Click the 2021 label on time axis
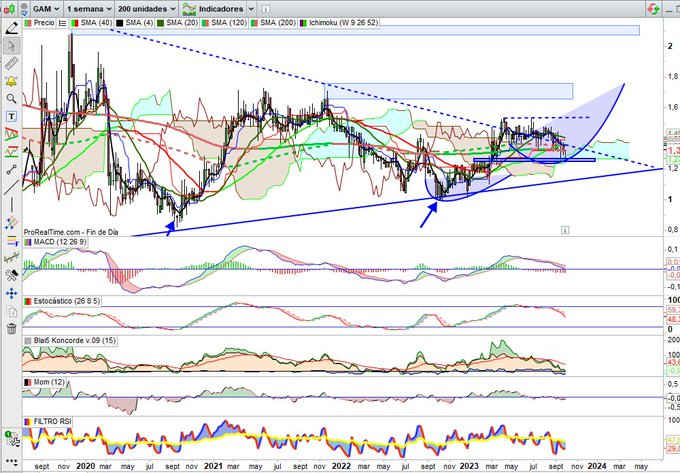The width and height of the screenshot is (680, 473). (x=213, y=466)
